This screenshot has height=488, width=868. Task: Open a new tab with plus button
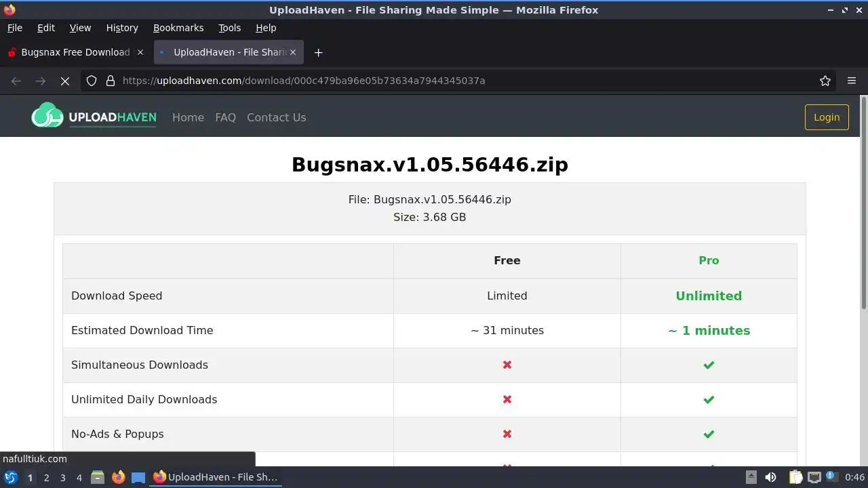click(x=318, y=52)
